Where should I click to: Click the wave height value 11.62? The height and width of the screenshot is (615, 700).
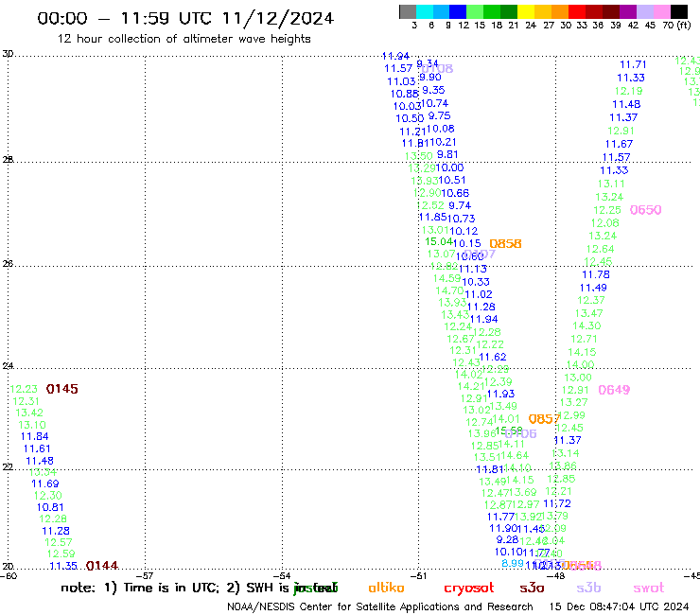493,358
